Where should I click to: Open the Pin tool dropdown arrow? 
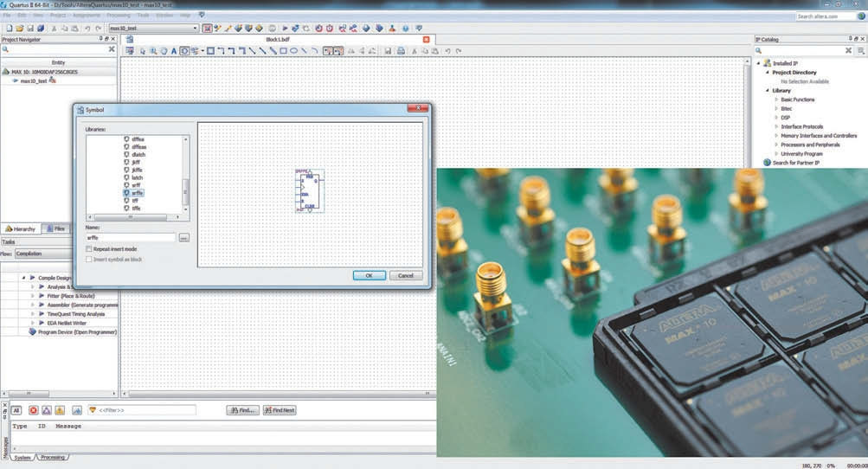pos(203,51)
